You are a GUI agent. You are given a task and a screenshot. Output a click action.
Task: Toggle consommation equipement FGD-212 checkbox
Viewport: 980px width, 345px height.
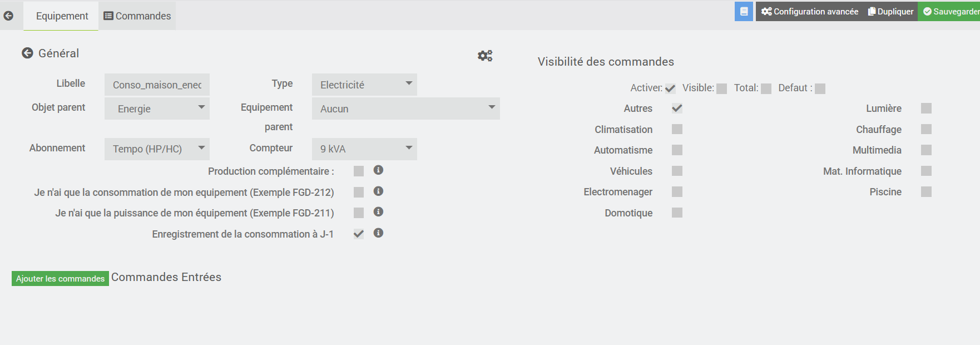tap(359, 192)
